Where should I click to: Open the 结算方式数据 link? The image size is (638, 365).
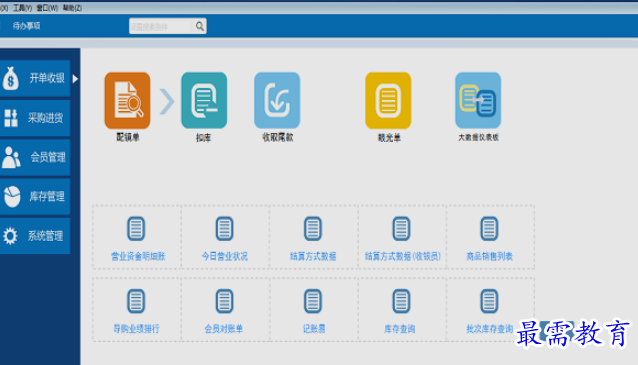313,256
